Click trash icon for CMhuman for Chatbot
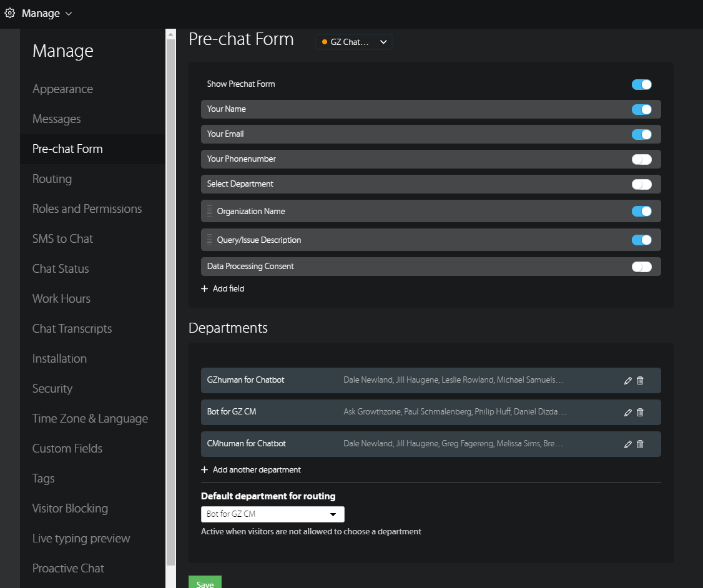 [640, 444]
